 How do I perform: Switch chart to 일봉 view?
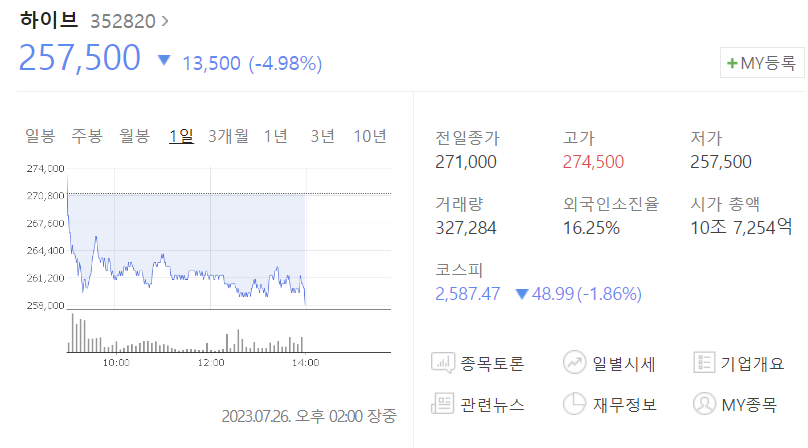(40, 136)
